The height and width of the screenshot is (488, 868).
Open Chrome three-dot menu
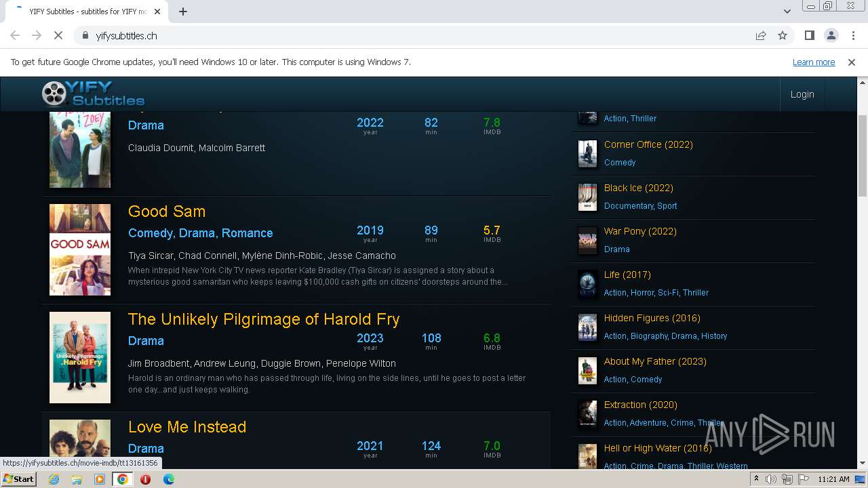click(852, 35)
